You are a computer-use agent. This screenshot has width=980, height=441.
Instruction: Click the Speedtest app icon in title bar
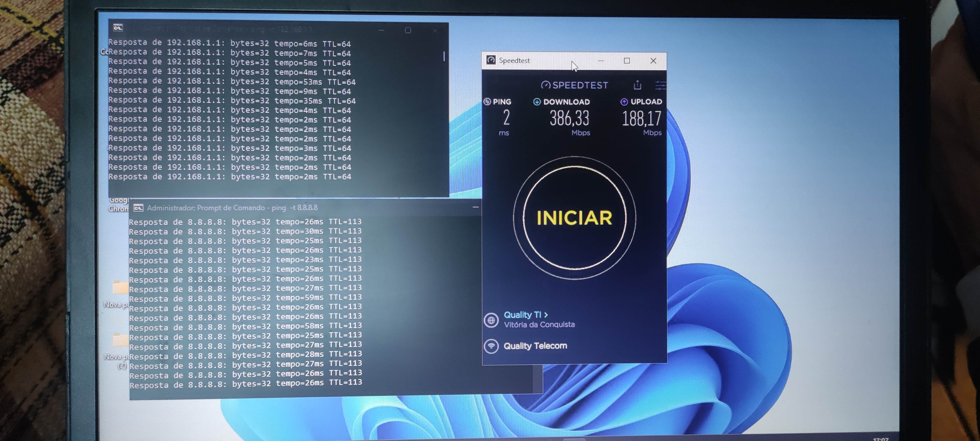point(491,60)
